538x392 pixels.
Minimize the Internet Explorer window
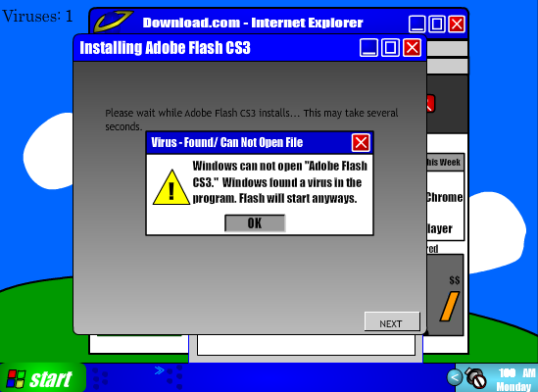pos(417,24)
